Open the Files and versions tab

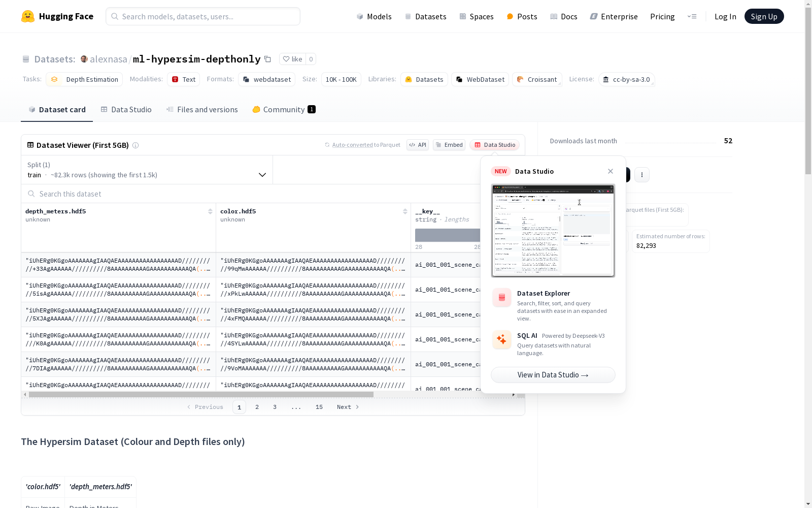tap(202, 110)
